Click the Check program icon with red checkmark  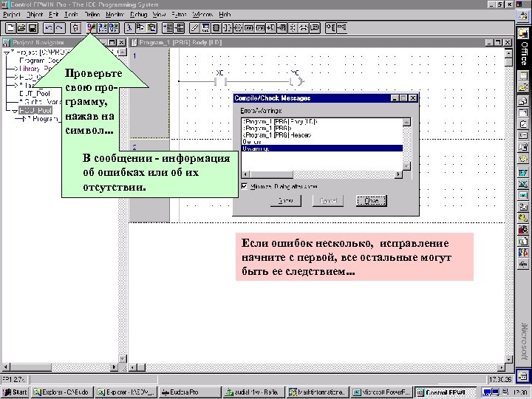pos(92,28)
